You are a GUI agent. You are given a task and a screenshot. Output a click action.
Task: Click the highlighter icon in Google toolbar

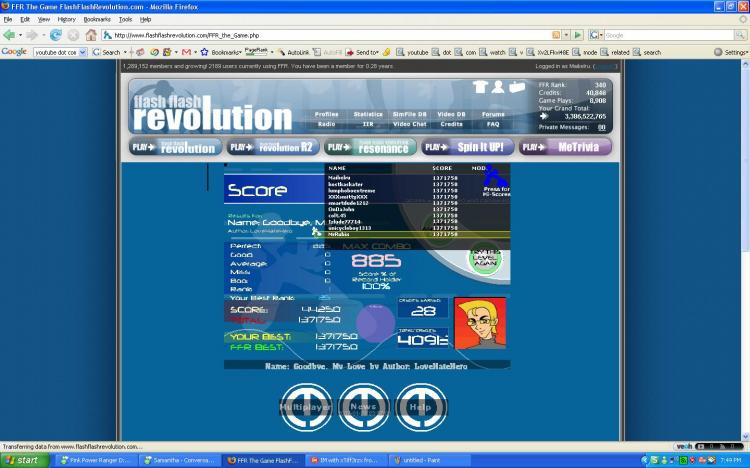click(386, 52)
